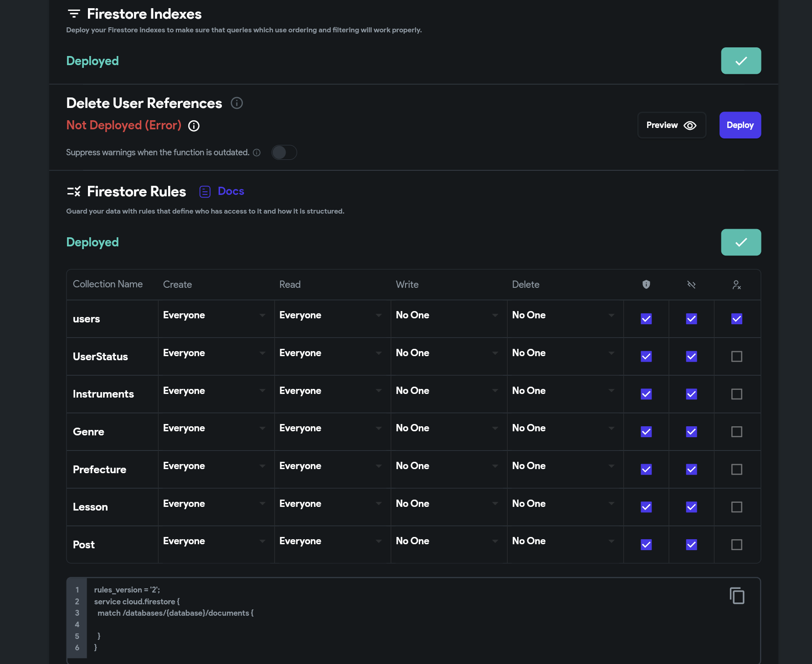
Task: Click the crossed-out link icon column header
Action: tap(691, 285)
